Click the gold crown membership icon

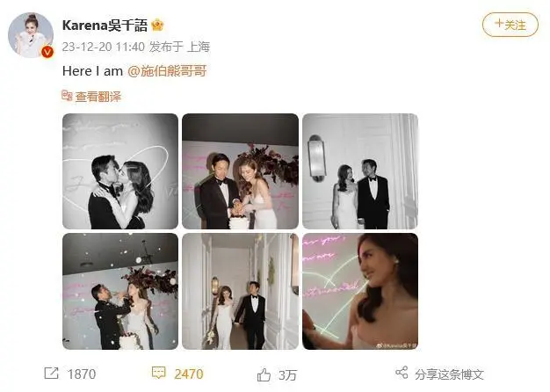(x=157, y=25)
